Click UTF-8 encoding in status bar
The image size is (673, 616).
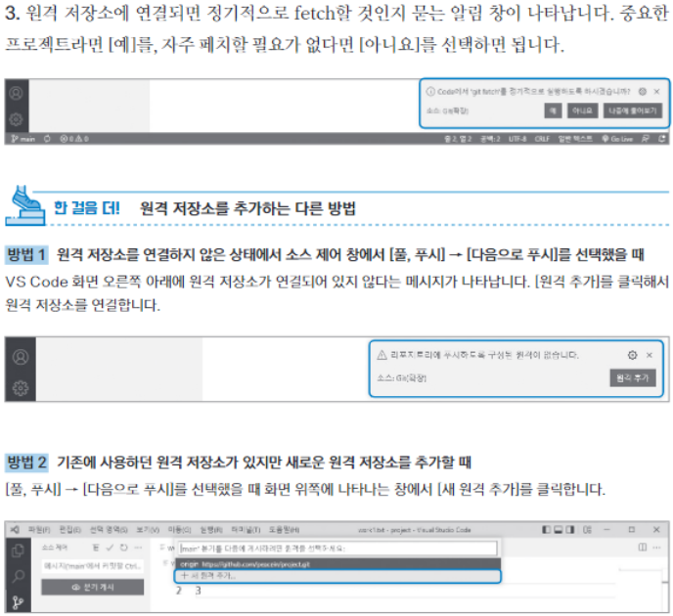point(517,139)
